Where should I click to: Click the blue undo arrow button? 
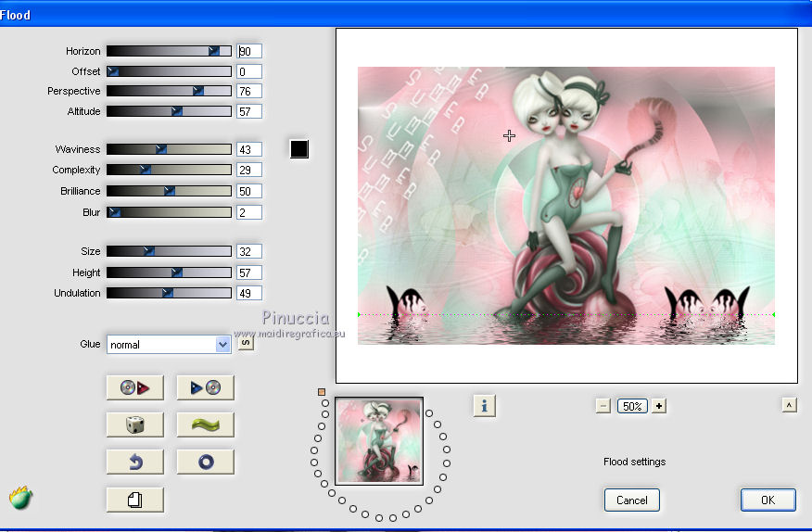(135, 462)
